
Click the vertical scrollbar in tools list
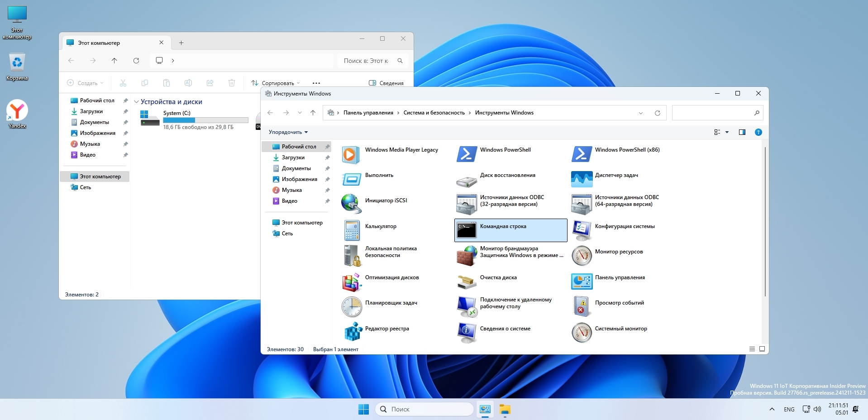pyautogui.click(x=765, y=222)
